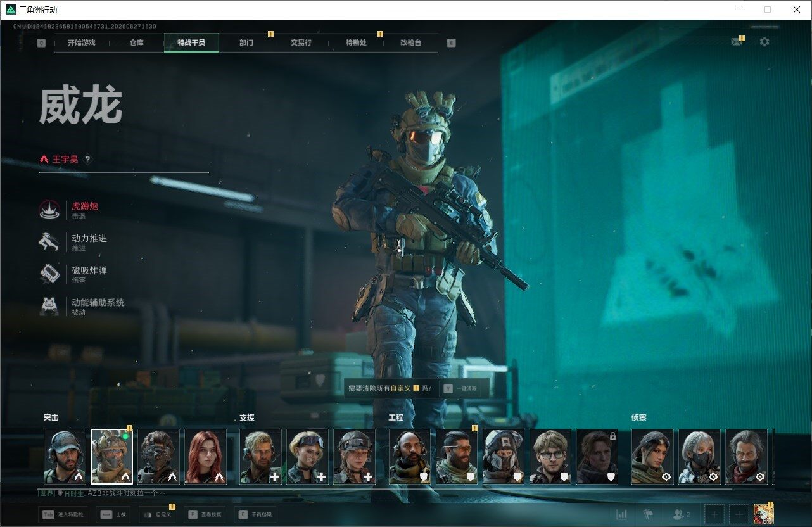The width and height of the screenshot is (812, 527).
Task: Click the 支援 category label
Action: (x=247, y=417)
